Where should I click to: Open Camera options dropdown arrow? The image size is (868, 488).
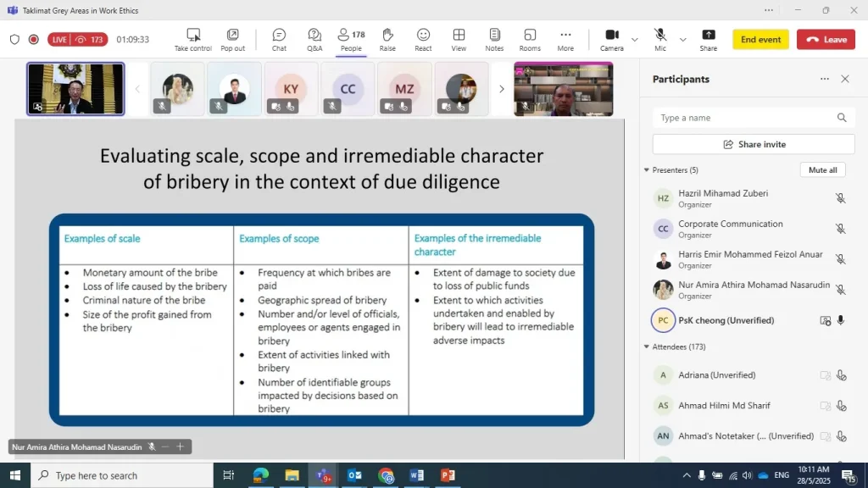635,40
